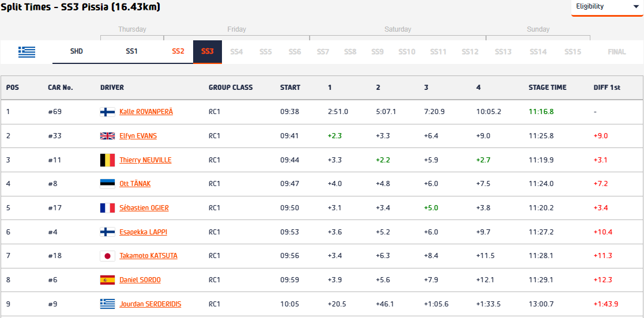The image size is (644, 318).
Task: Open Daniel SORDO driver link
Action: coord(140,280)
